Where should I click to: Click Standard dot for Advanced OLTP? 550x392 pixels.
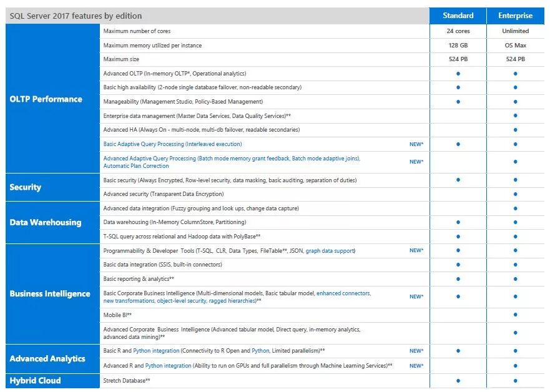click(x=458, y=74)
